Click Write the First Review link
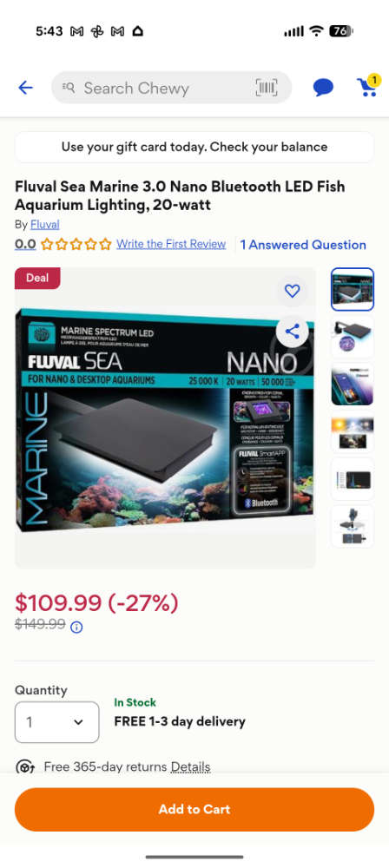The height and width of the screenshot is (868, 389). (x=171, y=244)
